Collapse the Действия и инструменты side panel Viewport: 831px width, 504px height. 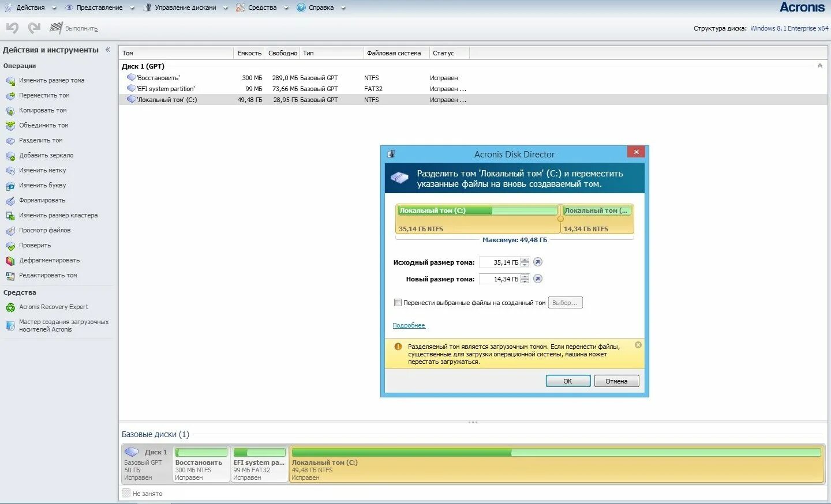click(108, 50)
